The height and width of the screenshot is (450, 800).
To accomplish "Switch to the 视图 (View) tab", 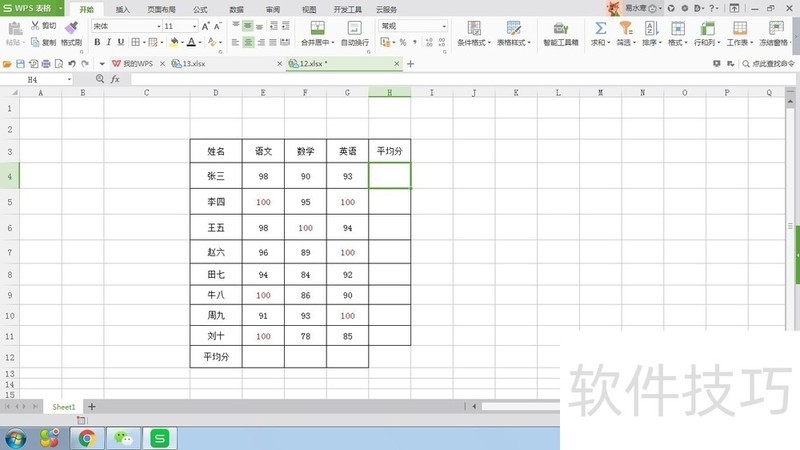I will tap(309, 9).
